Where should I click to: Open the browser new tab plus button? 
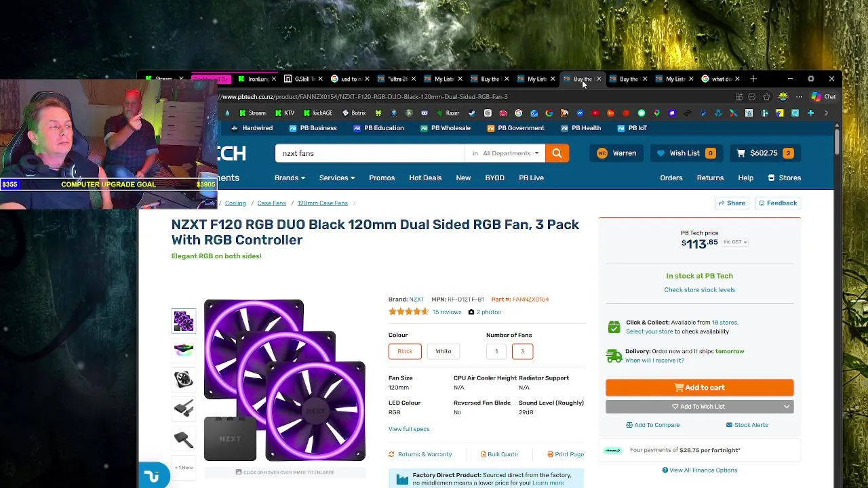tap(753, 79)
